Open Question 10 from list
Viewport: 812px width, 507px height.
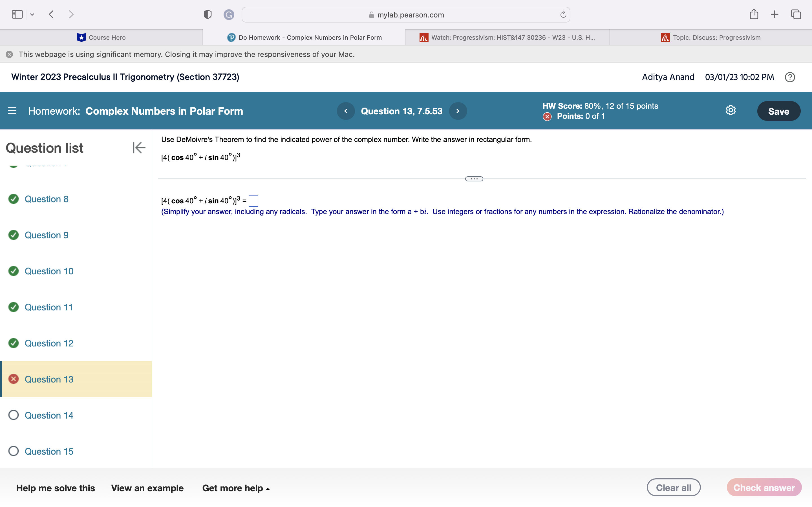click(49, 271)
